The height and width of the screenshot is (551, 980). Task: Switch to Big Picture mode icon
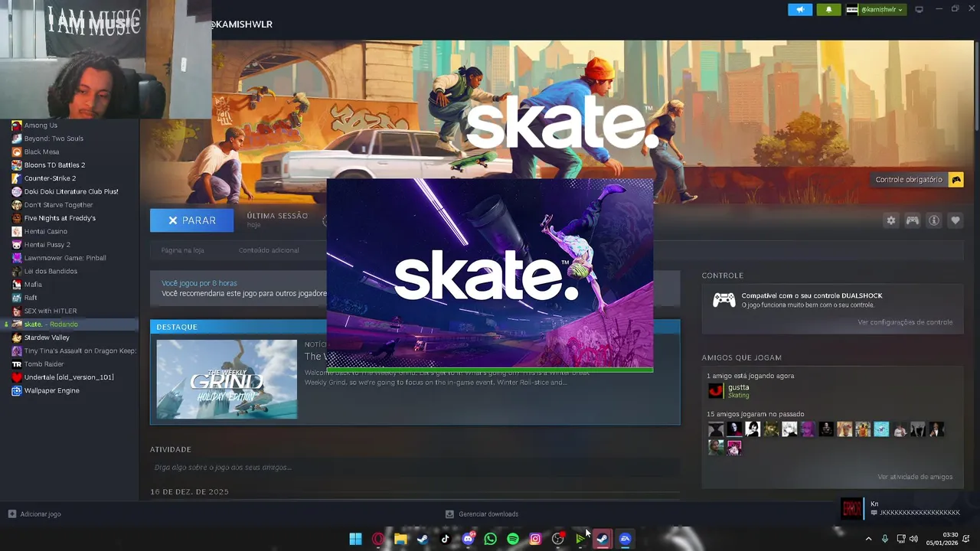pyautogui.click(x=920, y=9)
